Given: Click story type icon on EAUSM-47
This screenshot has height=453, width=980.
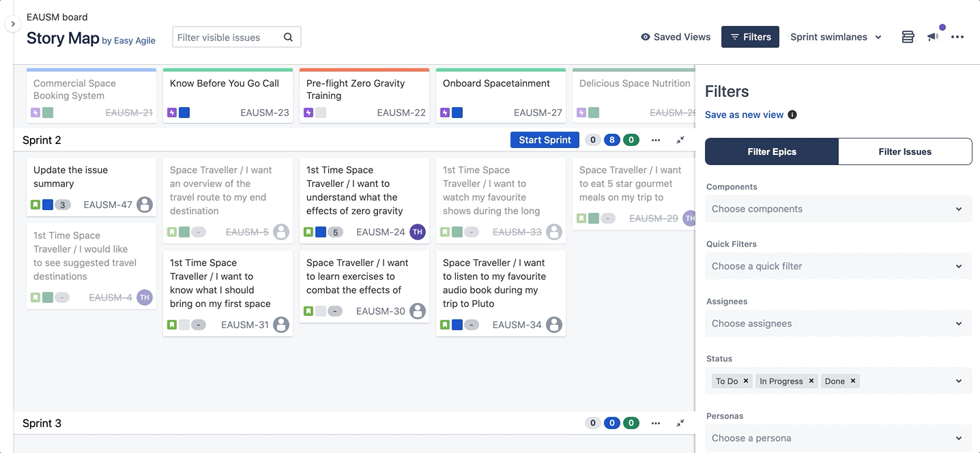Looking at the screenshot, I should pos(35,205).
